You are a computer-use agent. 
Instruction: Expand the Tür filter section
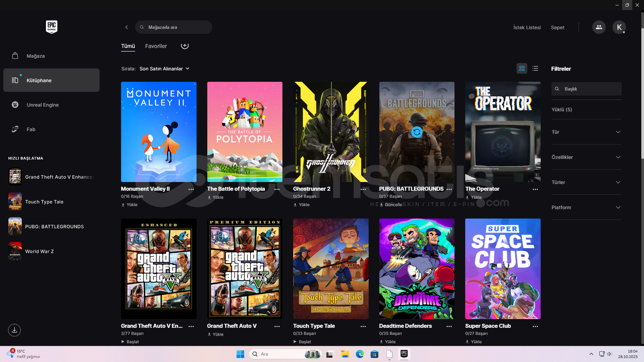click(x=586, y=132)
